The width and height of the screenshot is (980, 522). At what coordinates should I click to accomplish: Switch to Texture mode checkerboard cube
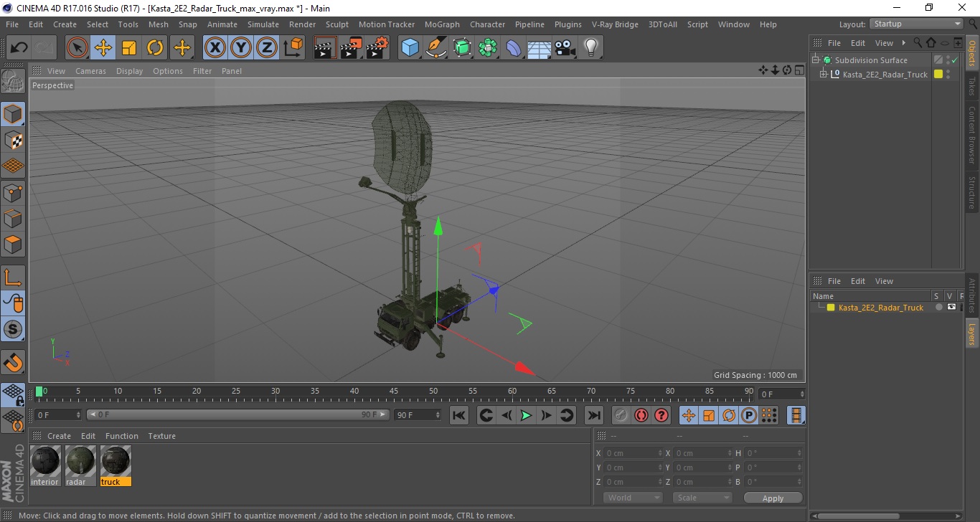13,140
